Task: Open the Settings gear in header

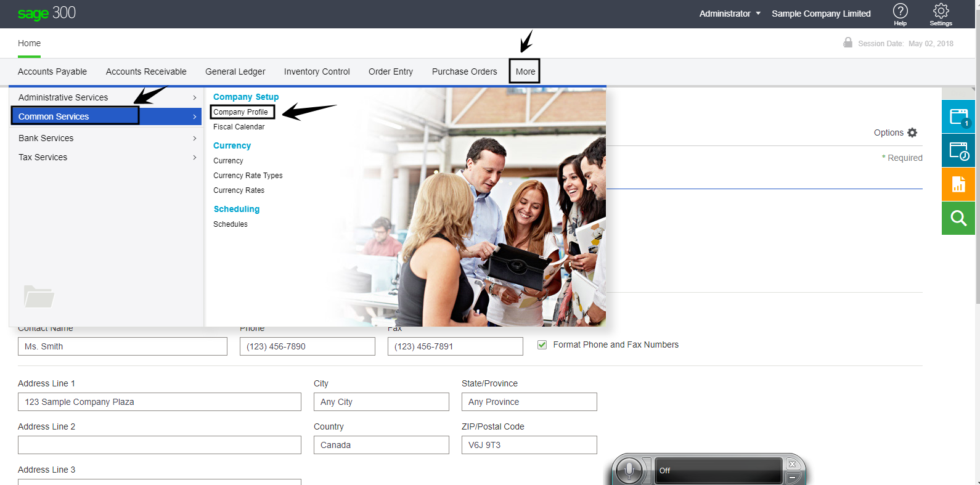Action: coord(941,14)
